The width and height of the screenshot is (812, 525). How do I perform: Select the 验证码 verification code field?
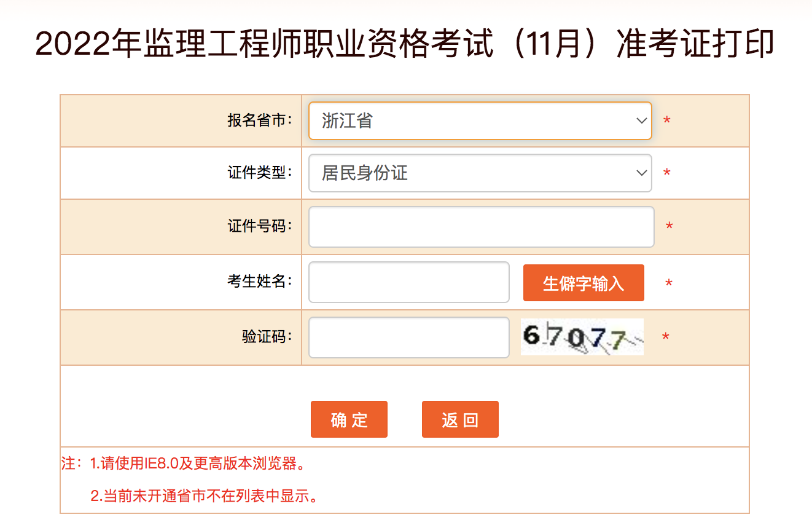coord(408,337)
